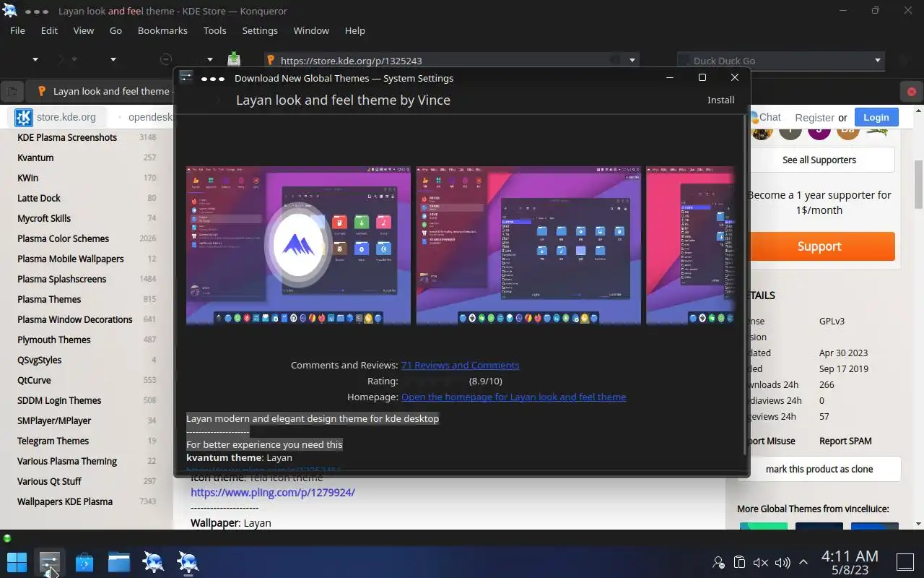Click the user switcher tray icon
This screenshot has width=924, height=578.
tap(718, 562)
